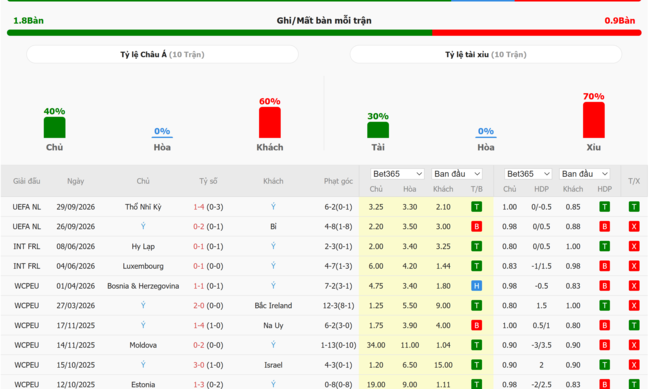
Task: Click handicap T badge in Bắc Ireland row
Action: click(x=604, y=306)
